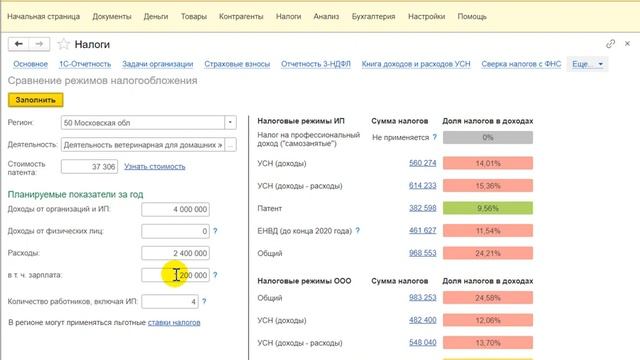Switch to Страховые взносы section
Viewport: 640px width, 360px height.
(x=237, y=64)
